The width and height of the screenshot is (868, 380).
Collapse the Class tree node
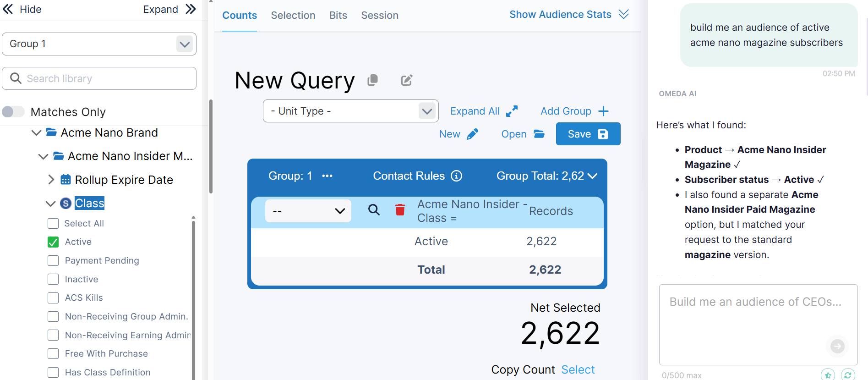pos(50,204)
